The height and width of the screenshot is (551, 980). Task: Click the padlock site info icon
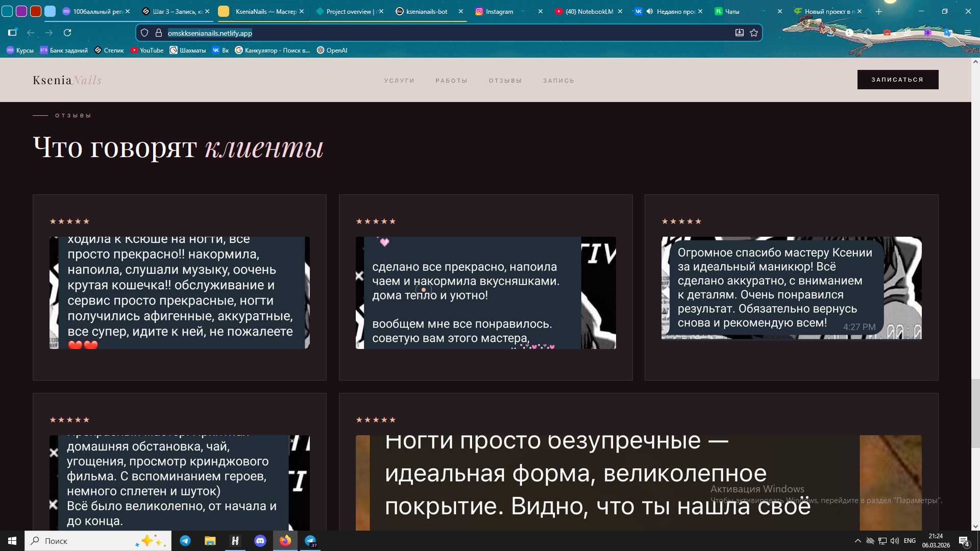159,33
